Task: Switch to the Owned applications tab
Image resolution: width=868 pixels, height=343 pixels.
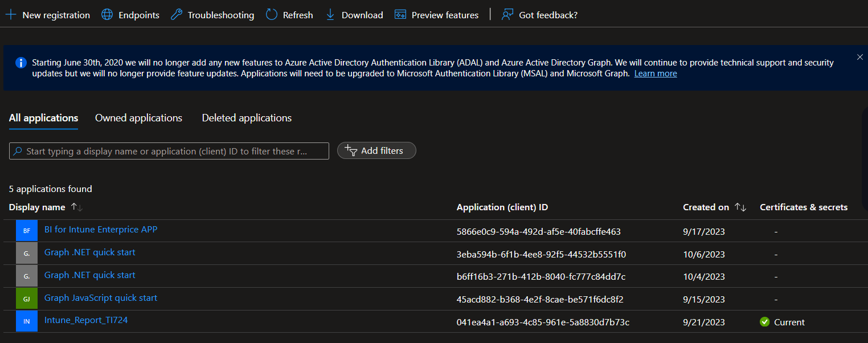Action: pyautogui.click(x=138, y=118)
